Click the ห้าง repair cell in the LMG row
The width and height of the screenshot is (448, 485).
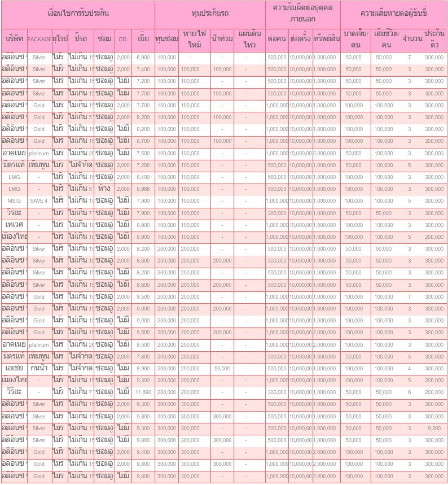pyautogui.click(x=104, y=189)
